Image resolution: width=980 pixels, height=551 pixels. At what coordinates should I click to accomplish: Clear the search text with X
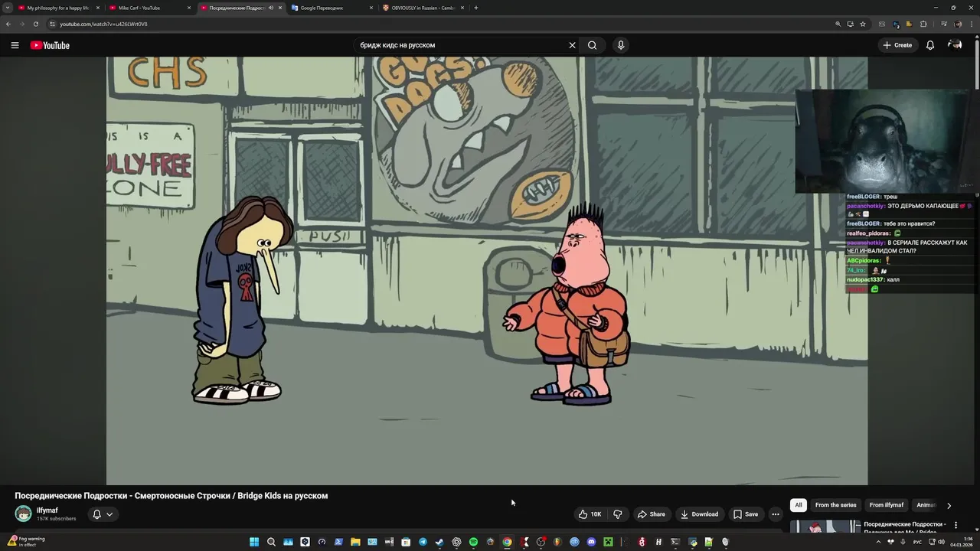pyautogui.click(x=572, y=45)
